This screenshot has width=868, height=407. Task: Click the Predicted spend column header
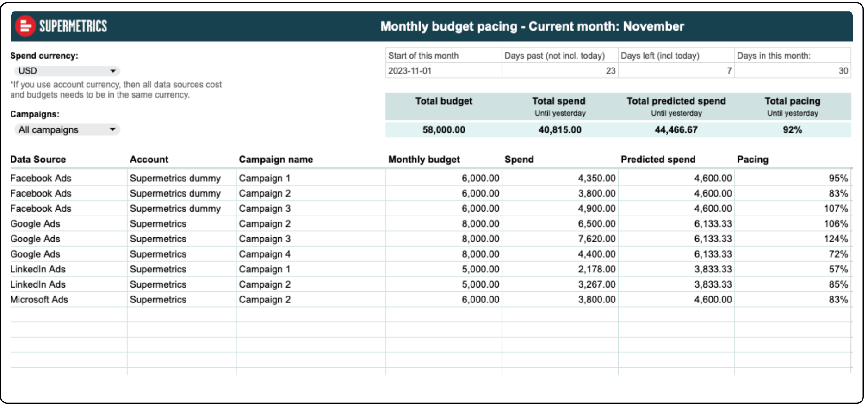click(x=657, y=160)
